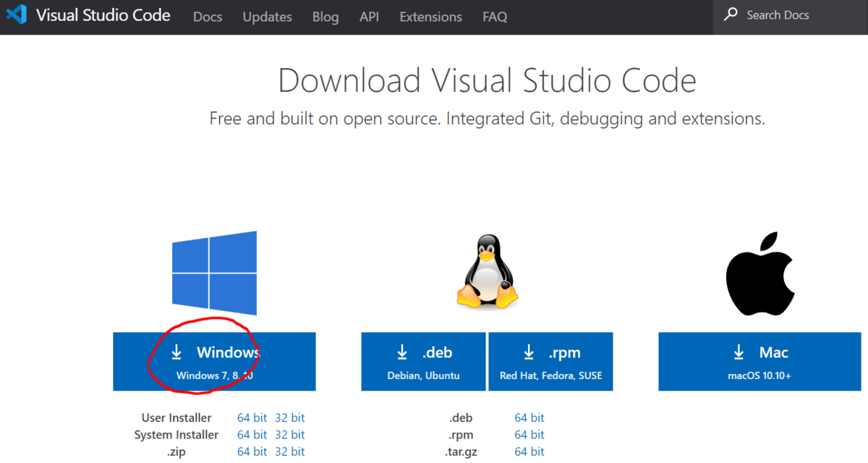Open the Extensions page in navbar

point(430,17)
